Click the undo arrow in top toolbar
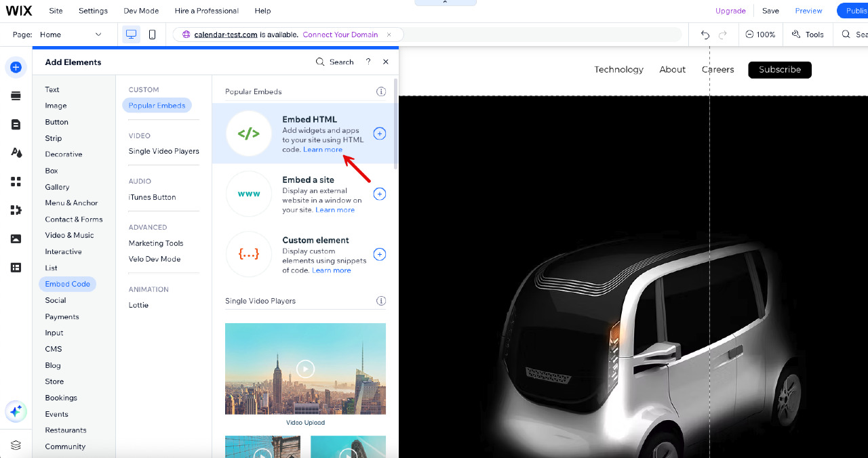Image resolution: width=868 pixels, height=458 pixels. point(705,35)
